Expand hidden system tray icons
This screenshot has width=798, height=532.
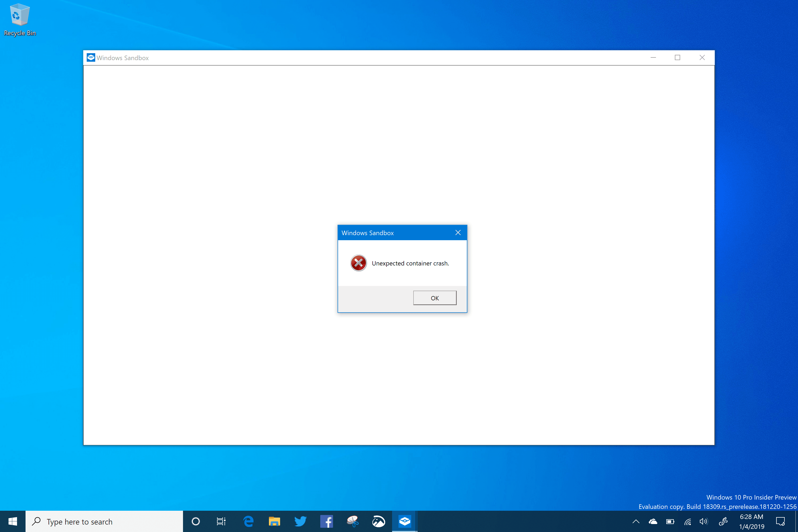(x=636, y=521)
